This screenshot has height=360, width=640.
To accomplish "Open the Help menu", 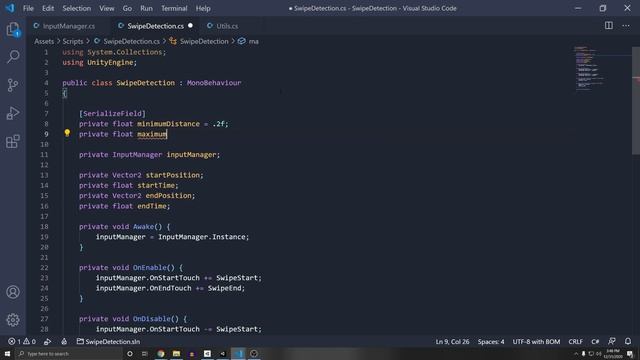I will [x=203, y=8].
